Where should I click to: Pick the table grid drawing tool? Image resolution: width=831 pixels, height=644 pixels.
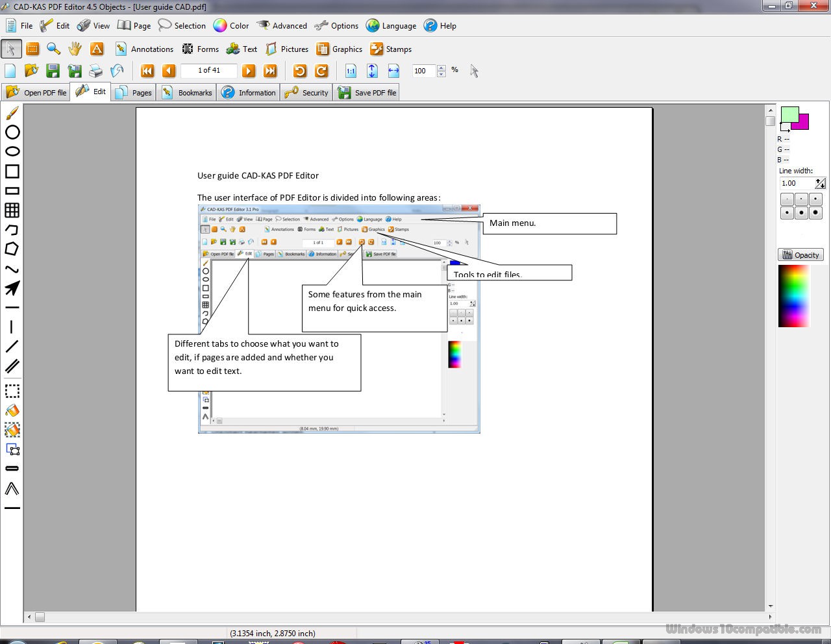pyautogui.click(x=12, y=210)
